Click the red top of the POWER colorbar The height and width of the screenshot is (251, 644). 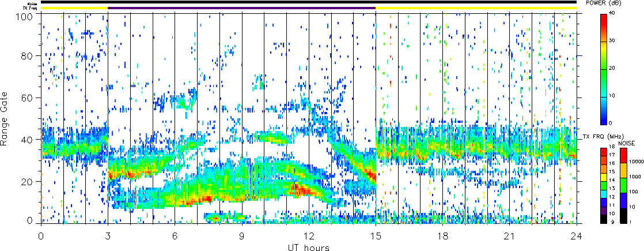click(x=604, y=17)
